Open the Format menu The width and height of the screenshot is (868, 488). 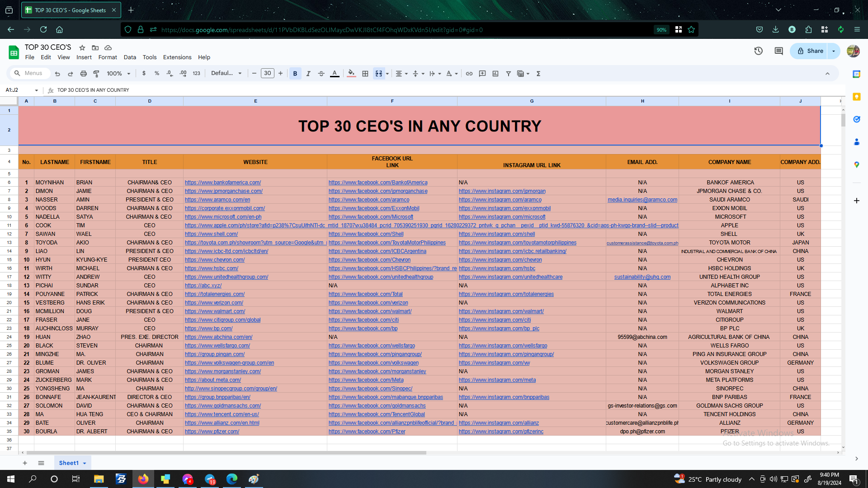(x=108, y=57)
